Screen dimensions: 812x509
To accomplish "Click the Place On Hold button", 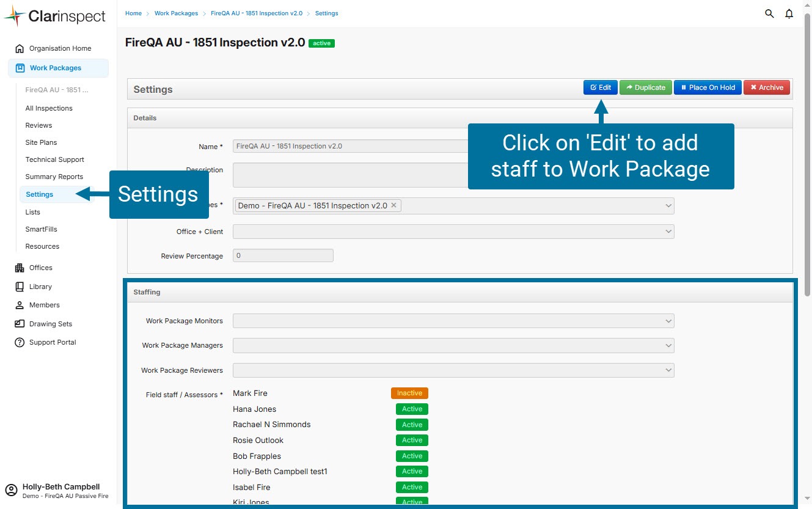I will 708,87.
